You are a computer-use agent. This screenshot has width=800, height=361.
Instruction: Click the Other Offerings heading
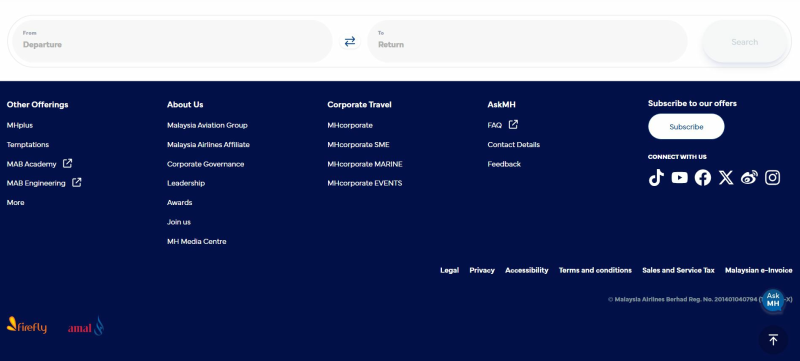point(37,105)
